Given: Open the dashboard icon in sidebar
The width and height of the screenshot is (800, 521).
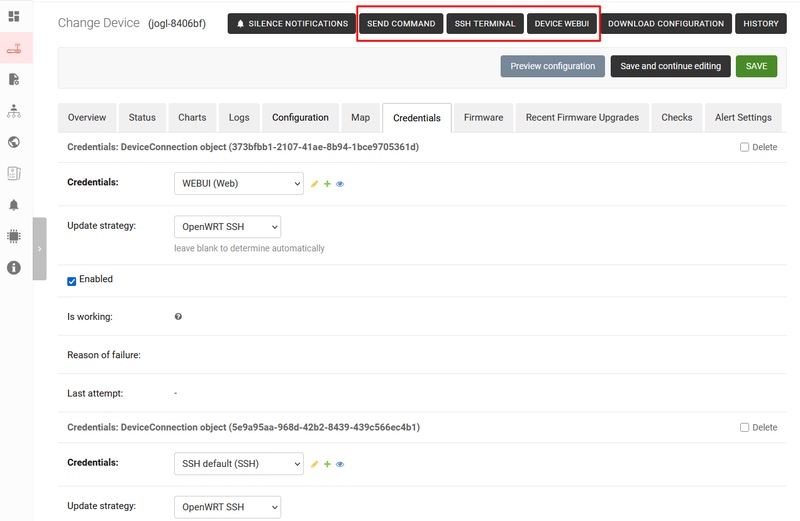Looking at the screenshot, I should tap(14, 16).
